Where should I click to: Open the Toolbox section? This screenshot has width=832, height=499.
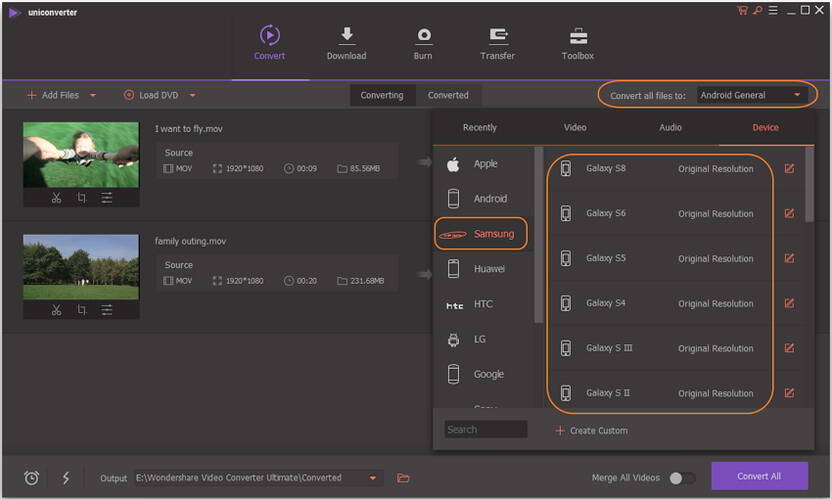(578, 43)
